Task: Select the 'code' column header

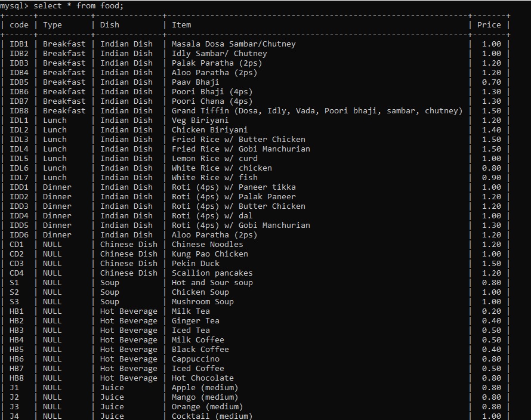Action: (19, 24)
